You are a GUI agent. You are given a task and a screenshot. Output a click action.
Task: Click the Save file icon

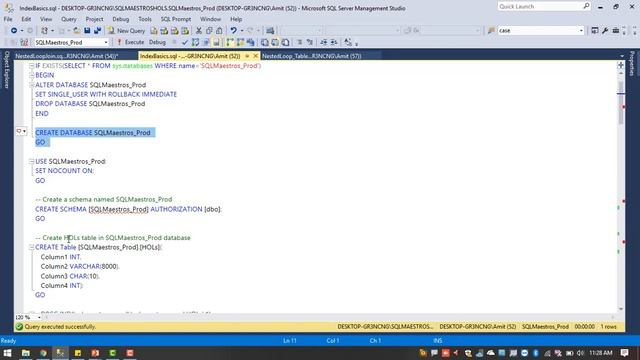[x=87, y=31]
